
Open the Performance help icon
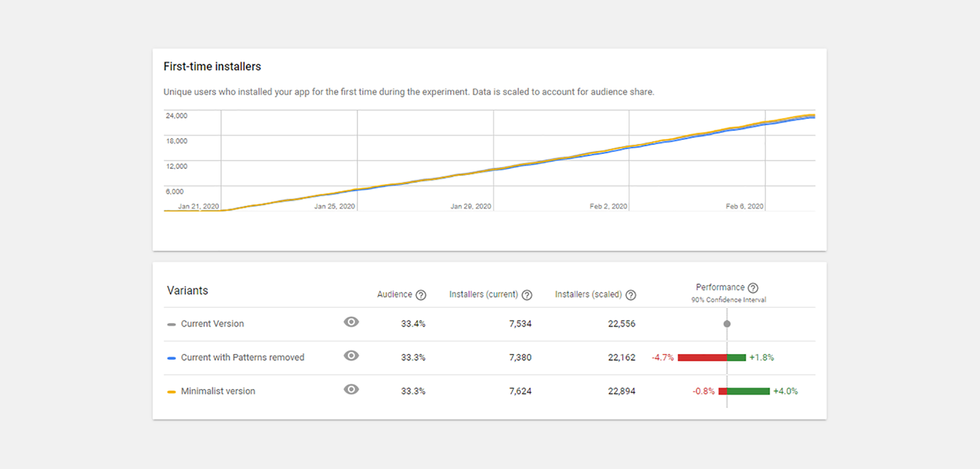753,288
